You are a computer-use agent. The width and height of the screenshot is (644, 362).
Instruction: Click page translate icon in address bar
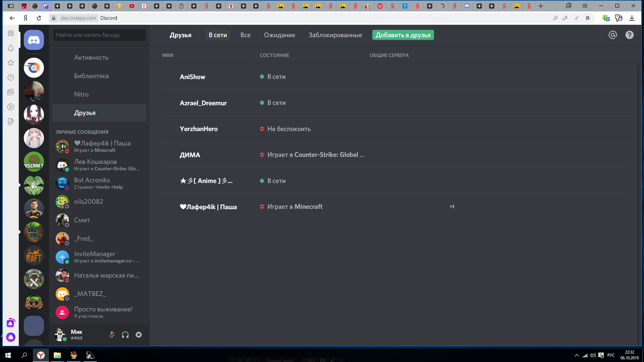[x=566, y=18]
